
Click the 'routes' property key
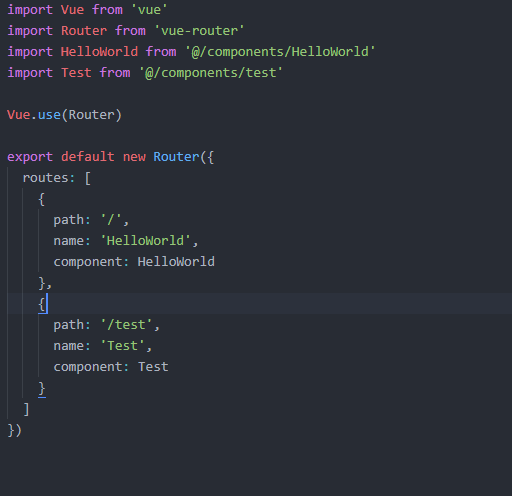(x=46, y=178)
